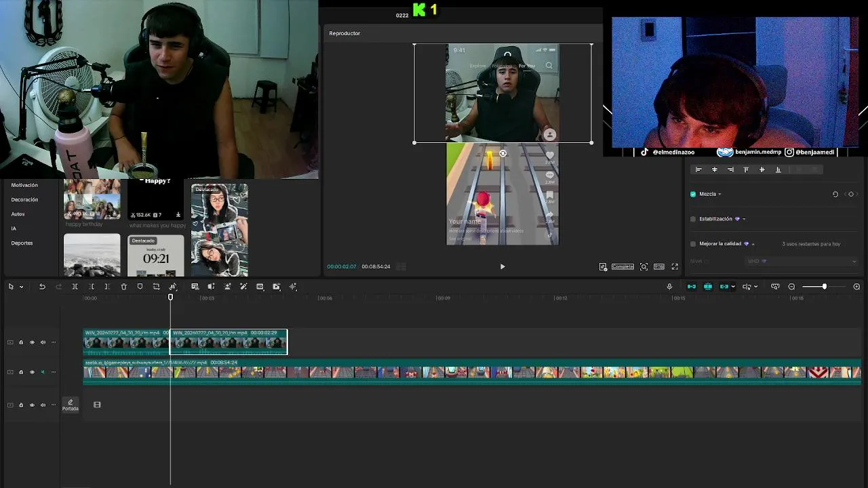Screen dimensions: 868x488
Task: Select the subway gameplay clip on timeline
Action: pos(472,371)
